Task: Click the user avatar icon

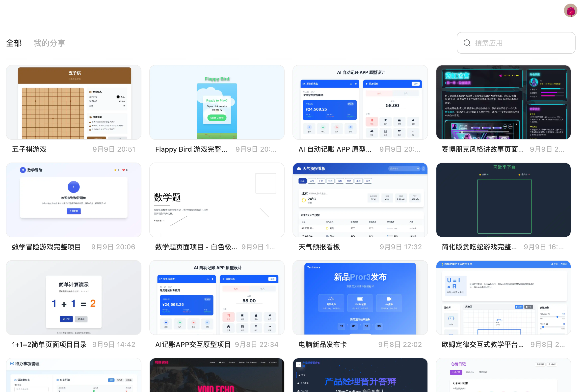Action: [x=570, y=11]
